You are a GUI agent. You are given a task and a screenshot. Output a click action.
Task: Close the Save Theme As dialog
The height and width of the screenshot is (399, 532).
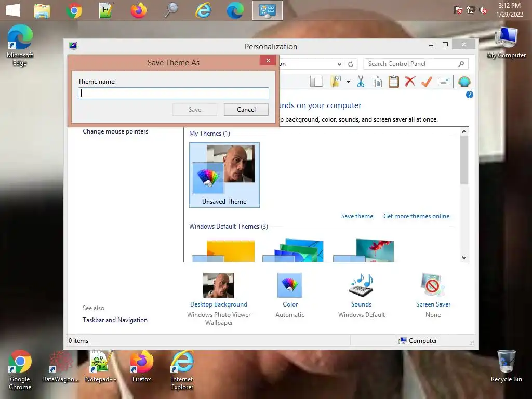(268, 60)
